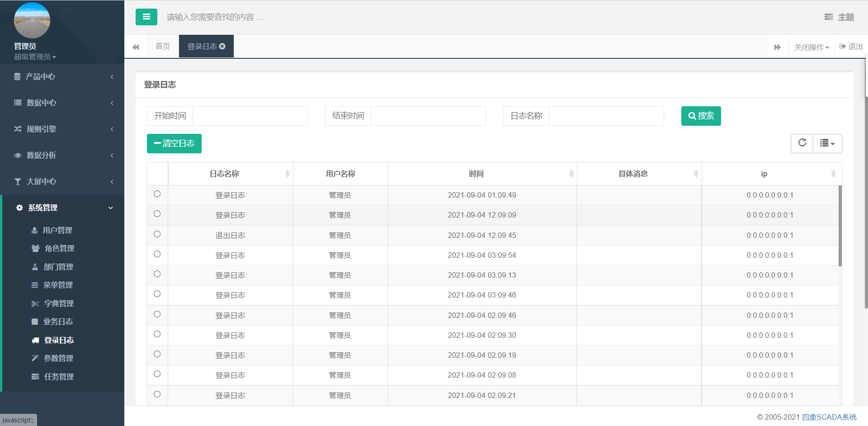Switch to the 首页 tab
Screen dimensions: 868x426
(163, 47)
